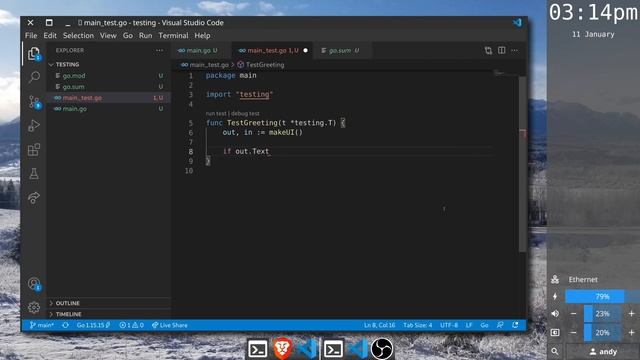Click Ln 8, Col 16 cursor position
Screen dimensions: 640x360
pos(380,325)
